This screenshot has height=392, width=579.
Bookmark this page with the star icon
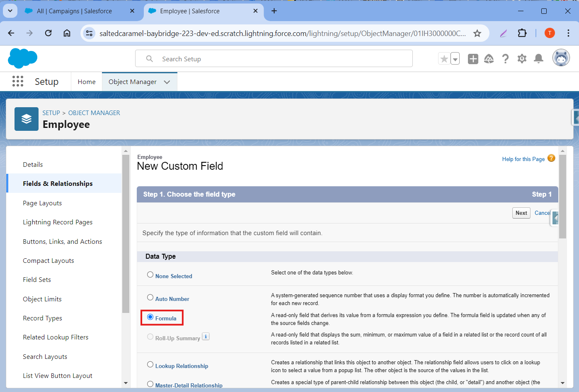pos(477,33)
